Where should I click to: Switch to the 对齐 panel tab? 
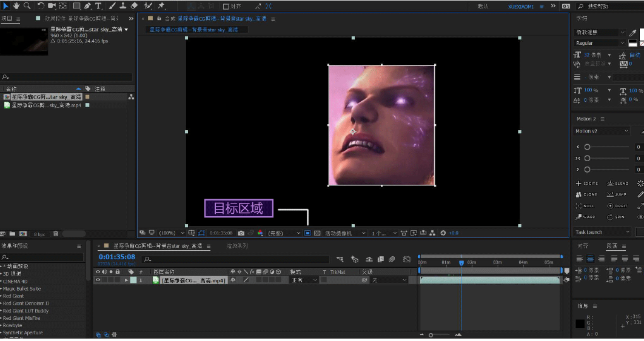[583, 246]
